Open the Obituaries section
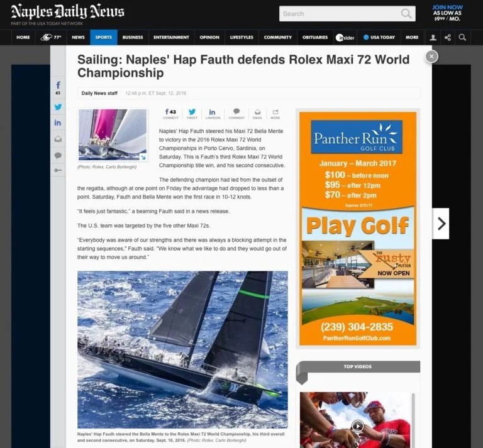This screenshot has height=448, width=483. [315, 37]
